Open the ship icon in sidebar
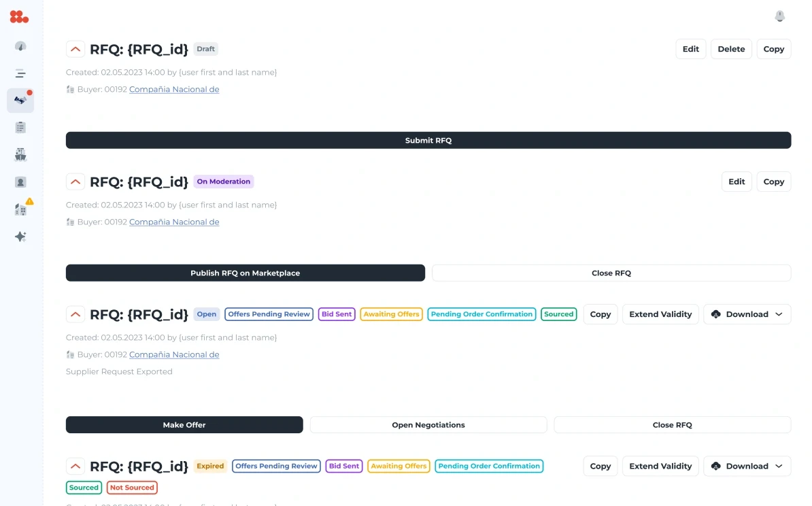812x506 pixels. coord(20,154)
